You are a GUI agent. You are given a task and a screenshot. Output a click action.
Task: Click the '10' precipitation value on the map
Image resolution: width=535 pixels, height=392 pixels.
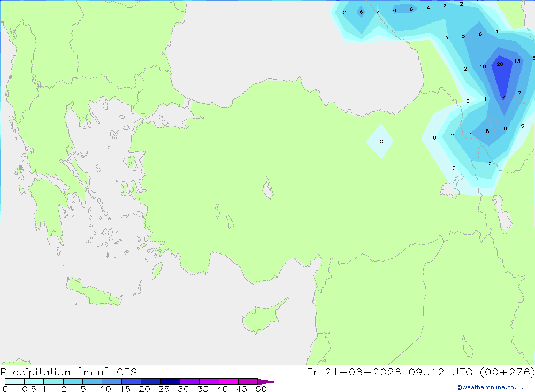pos(483,66)
